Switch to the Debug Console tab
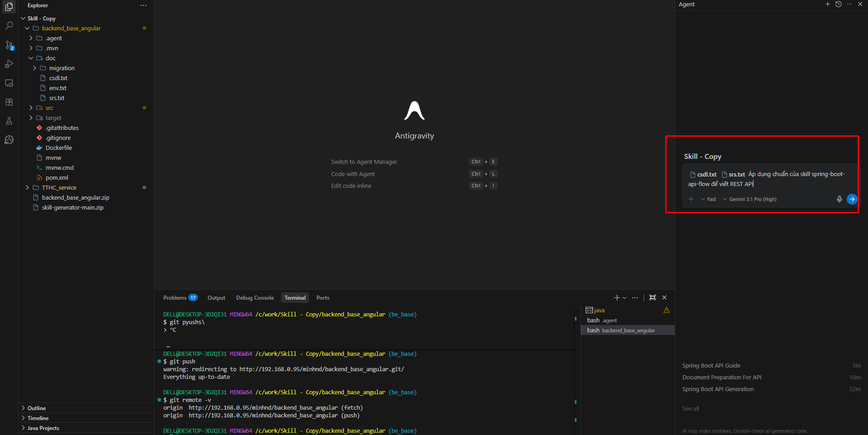Image resolution: width=868 pixels, height=435 pixels. click(255, 297)
